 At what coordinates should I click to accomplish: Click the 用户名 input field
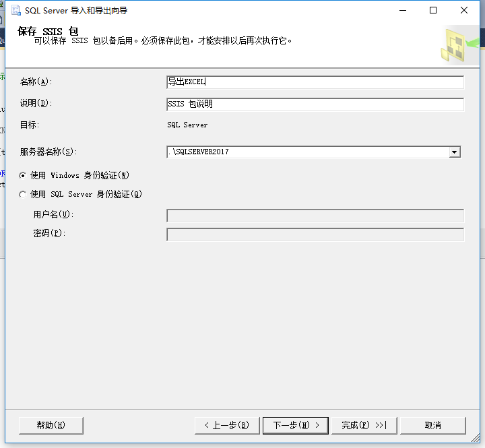(315, 216)
